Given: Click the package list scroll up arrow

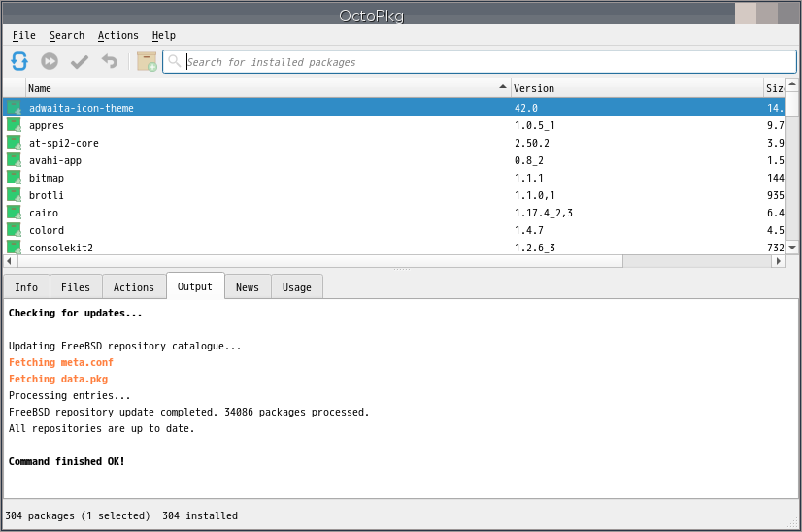Looking at the screenshot, I should (792, 83).
